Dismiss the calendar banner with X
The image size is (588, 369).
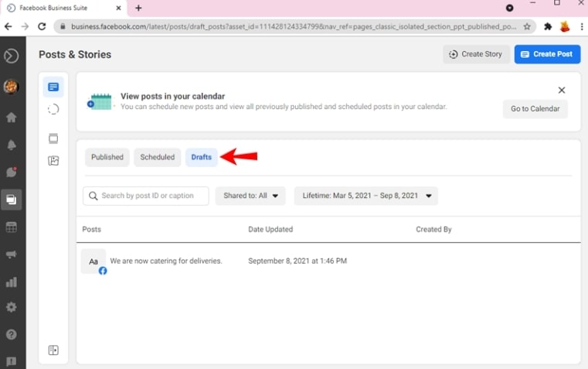click(562, 90)
